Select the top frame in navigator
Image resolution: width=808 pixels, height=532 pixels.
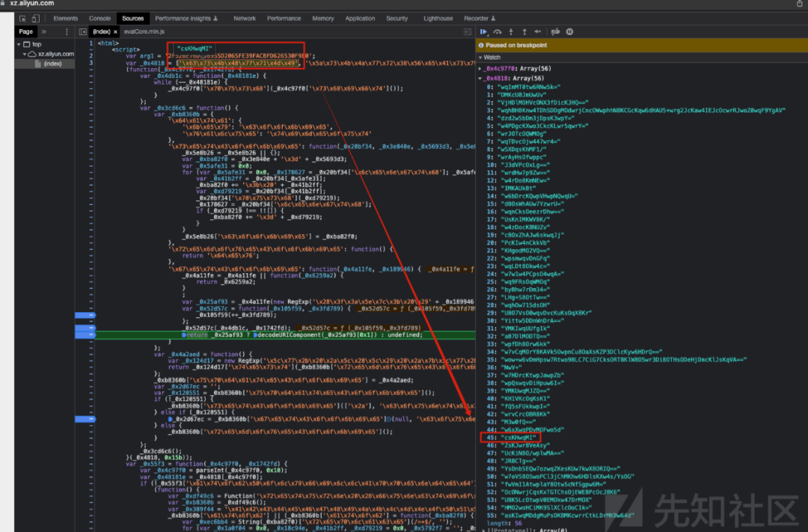click(x=37, y=44)
